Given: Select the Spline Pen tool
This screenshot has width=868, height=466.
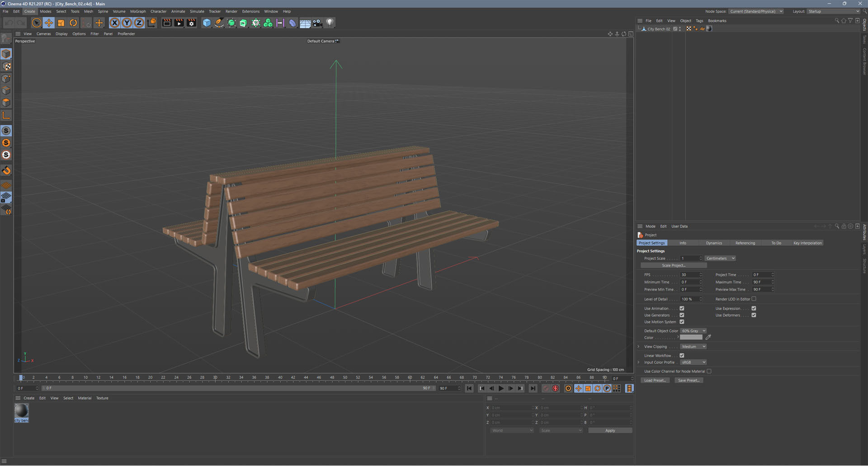Looking at the screenshot, I should (219, 23).
